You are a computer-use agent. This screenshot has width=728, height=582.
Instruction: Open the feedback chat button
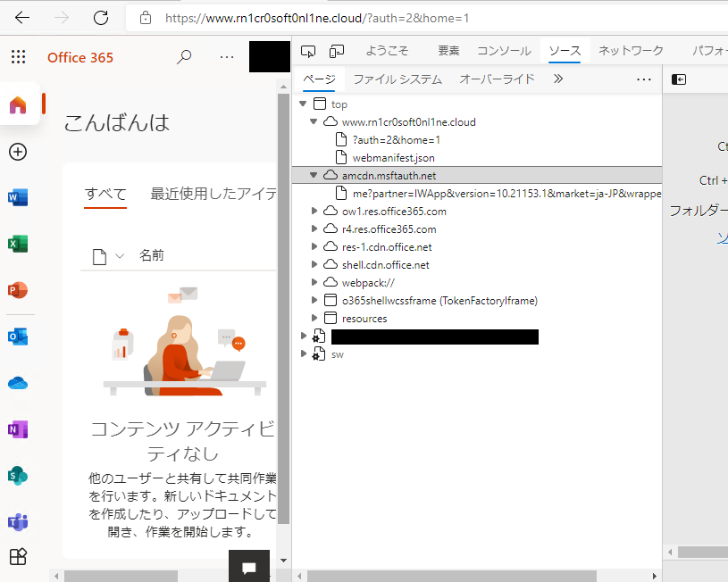(x=249, y=566)
